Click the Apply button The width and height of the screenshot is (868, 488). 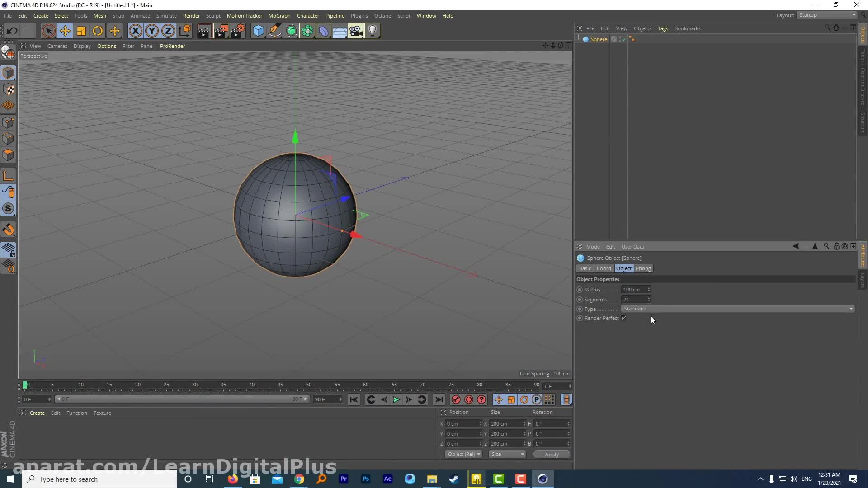pyautogui.click(x=551, y=454)
